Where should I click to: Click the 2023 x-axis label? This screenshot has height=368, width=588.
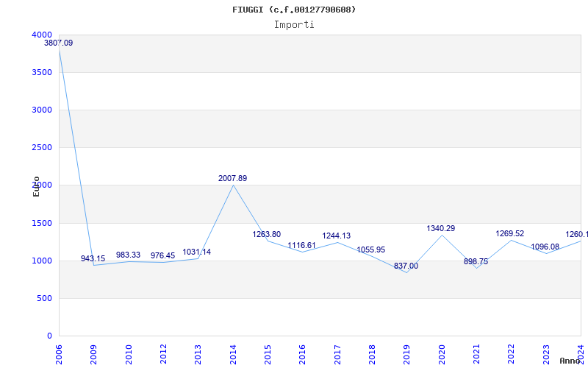[x=546, y=354]
